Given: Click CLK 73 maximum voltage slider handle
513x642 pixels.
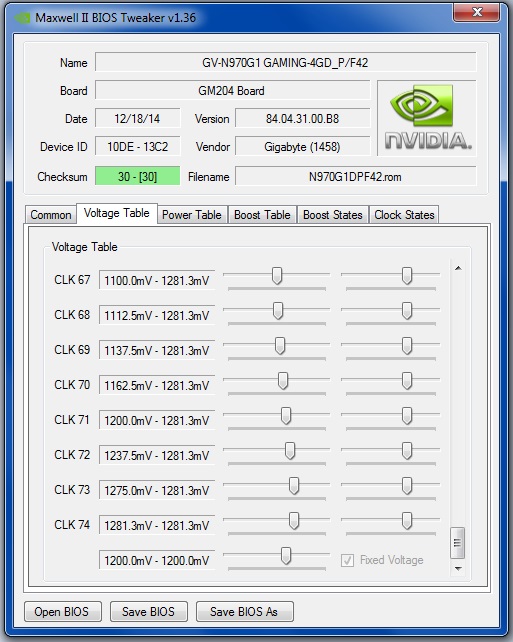Looking at the screenshot, I should 407,486.
